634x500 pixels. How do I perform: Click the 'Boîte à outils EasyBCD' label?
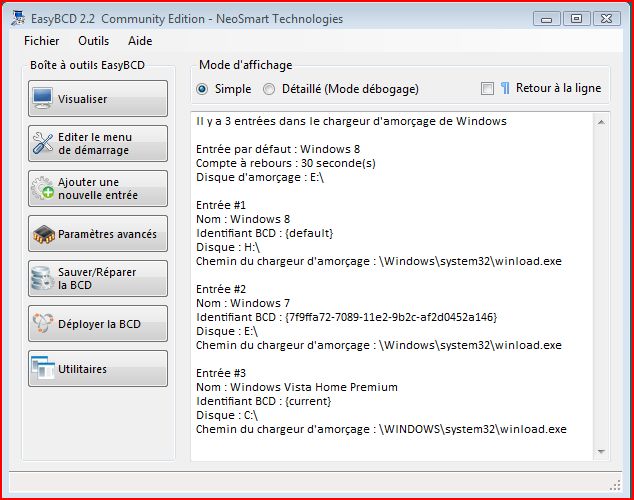87,65
